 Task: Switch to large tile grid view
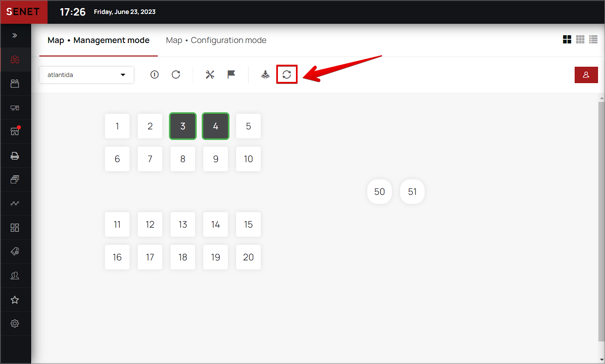click(x=567, y=39)
